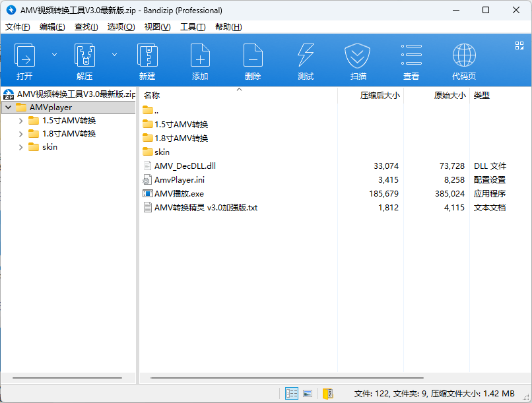The width and height of the screenshot is (532, 403).
Task: Run 测试 (Test) with the lightning icon
Action: tap(306, 55)
